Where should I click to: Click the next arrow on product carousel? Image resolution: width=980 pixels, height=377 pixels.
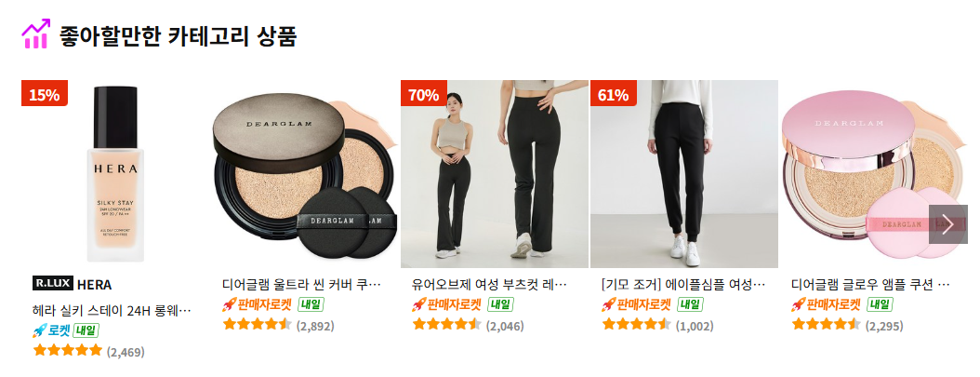(x=947, y=223)
